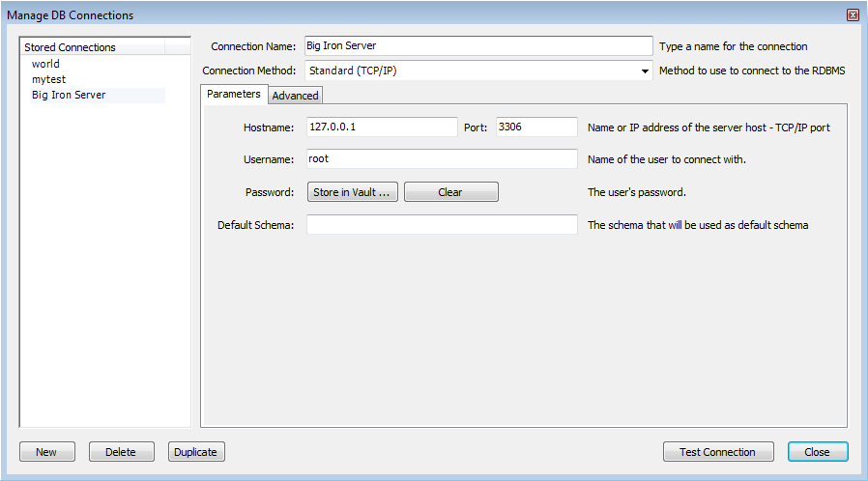868x481 pixels.
Task: Click the 'Password:' label
Action: (270, 192)
